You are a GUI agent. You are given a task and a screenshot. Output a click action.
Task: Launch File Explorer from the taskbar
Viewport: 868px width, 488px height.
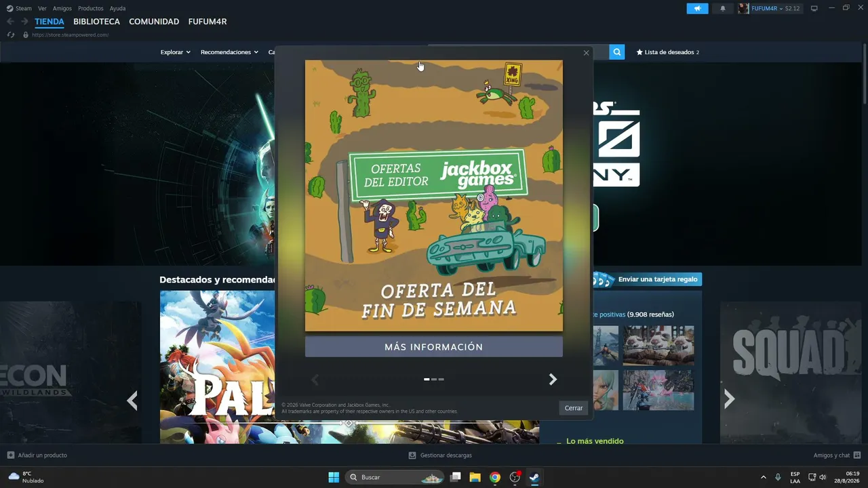point(475,477)
